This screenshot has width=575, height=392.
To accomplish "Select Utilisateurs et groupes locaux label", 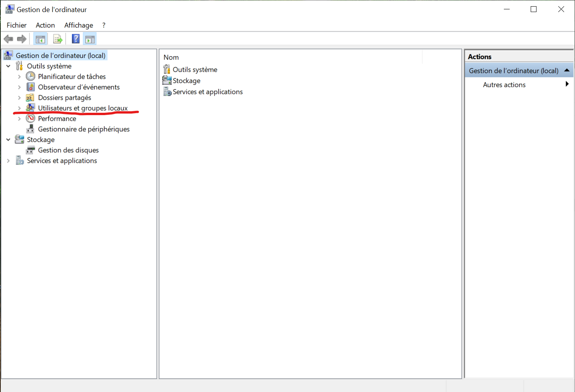I will tap(83, 108).
